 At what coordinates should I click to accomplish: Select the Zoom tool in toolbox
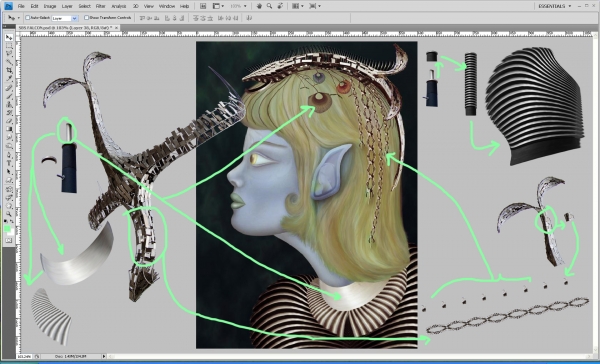tap(9, 215)
